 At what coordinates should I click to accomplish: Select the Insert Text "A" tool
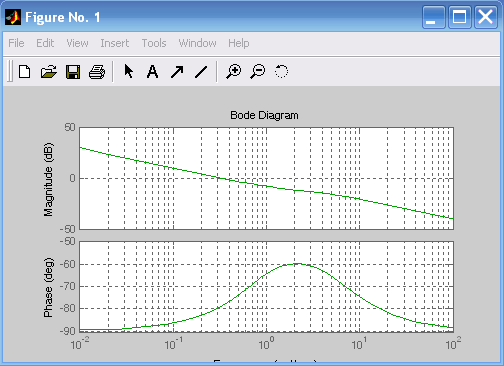coord(152,72)
